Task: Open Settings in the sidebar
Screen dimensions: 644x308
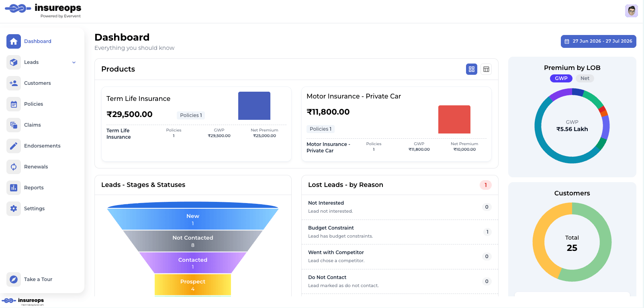Action: tap(34, 209)
